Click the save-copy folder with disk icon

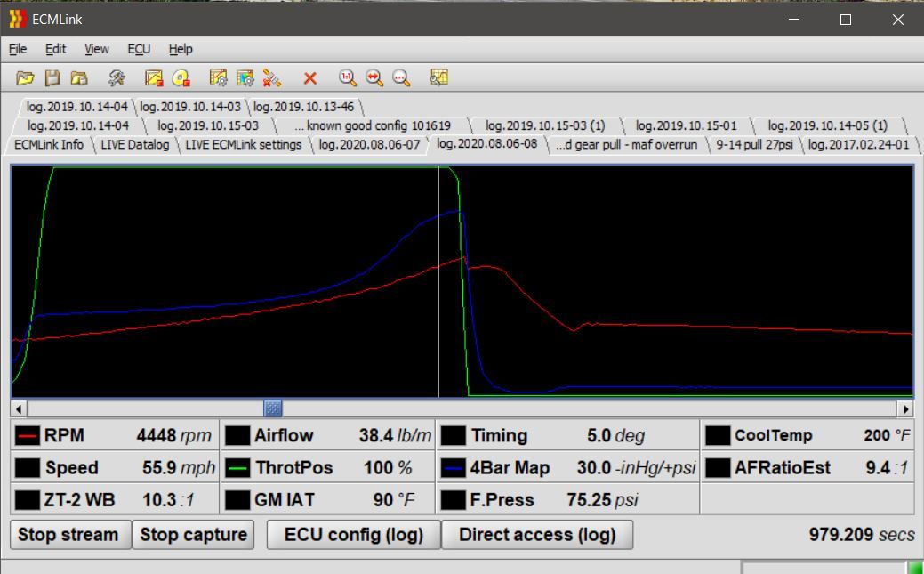(x=79, y=78)
